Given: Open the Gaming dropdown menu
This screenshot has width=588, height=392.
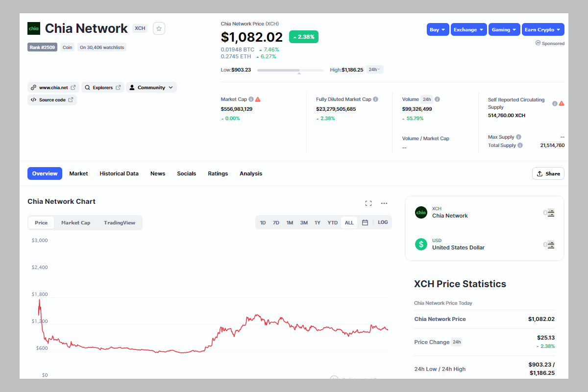Looking at the screenshot, I should point(504,30).
